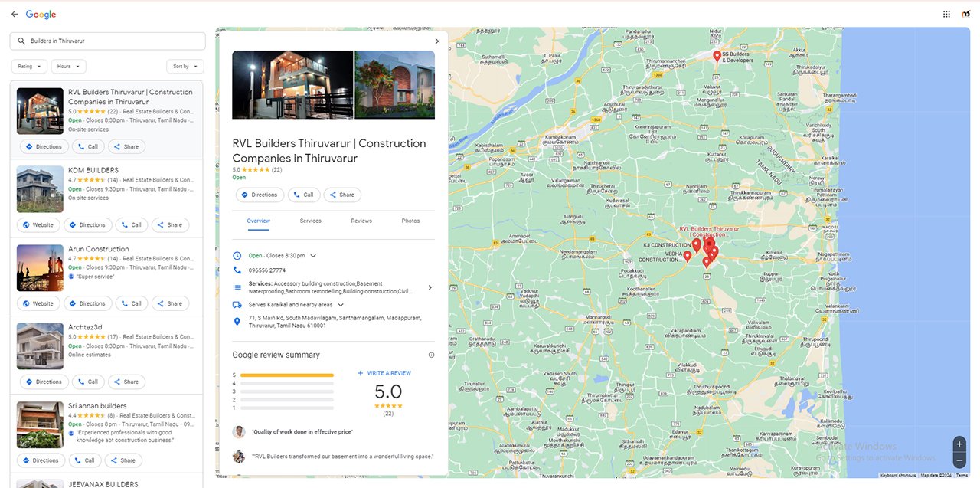Get directions to KDM BUILDERS
980x488 pixels.
(x=87, y=225)
